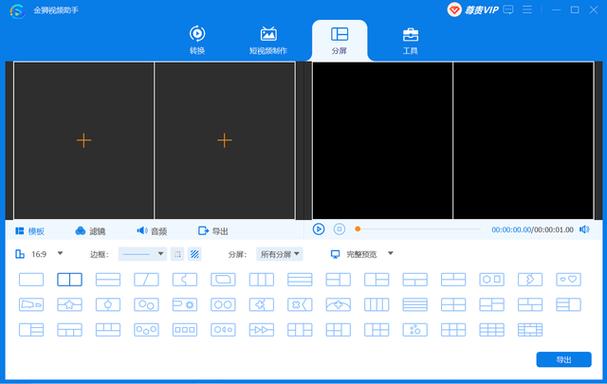Mute the preview volume speaker icon
Viewport: 607px width, 384px height.
point(584,230)
